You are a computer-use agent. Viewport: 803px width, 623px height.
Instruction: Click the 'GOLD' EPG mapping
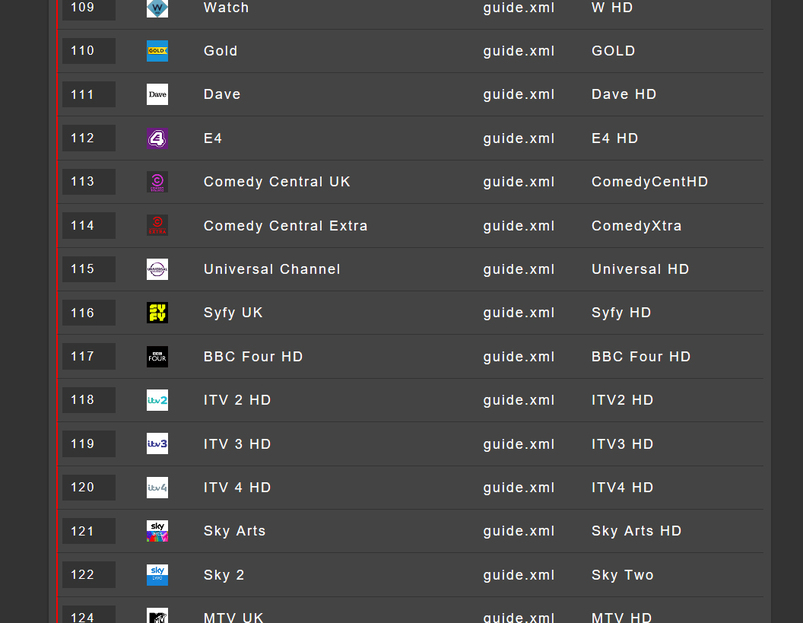(x=613, y=51)
